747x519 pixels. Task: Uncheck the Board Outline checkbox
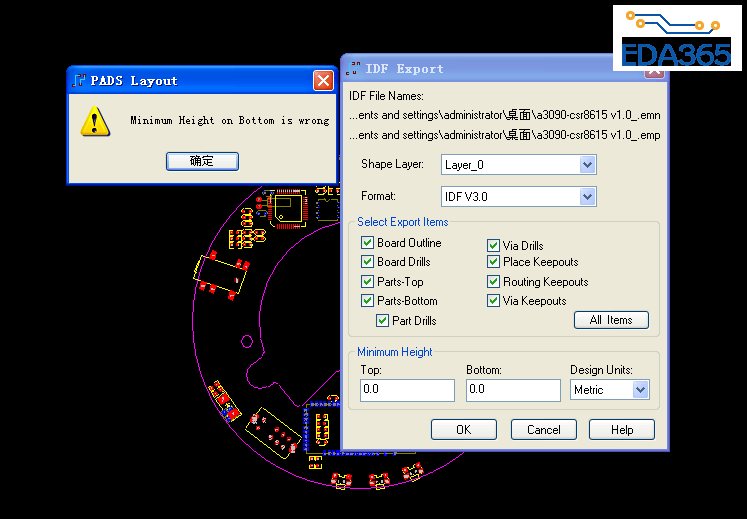367,243
